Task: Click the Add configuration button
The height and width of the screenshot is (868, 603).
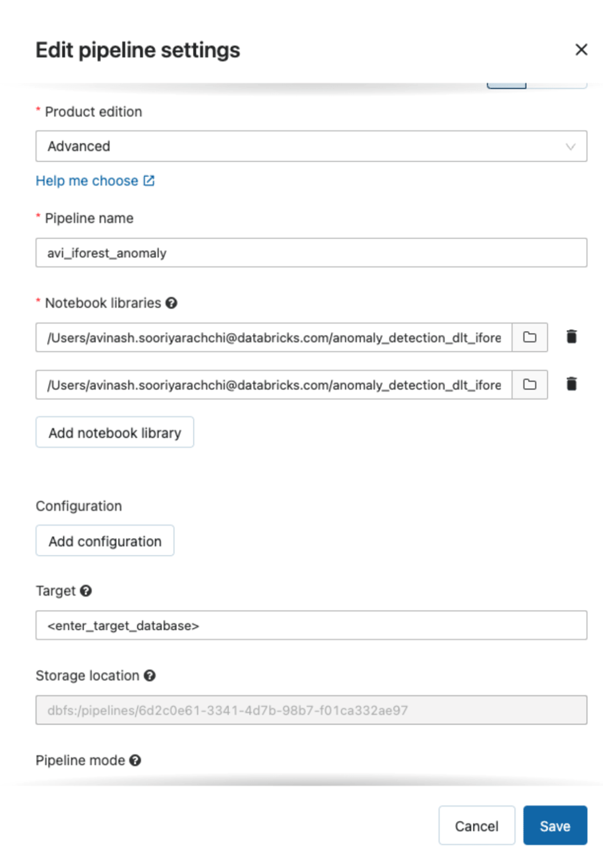Action: [105, 541]
